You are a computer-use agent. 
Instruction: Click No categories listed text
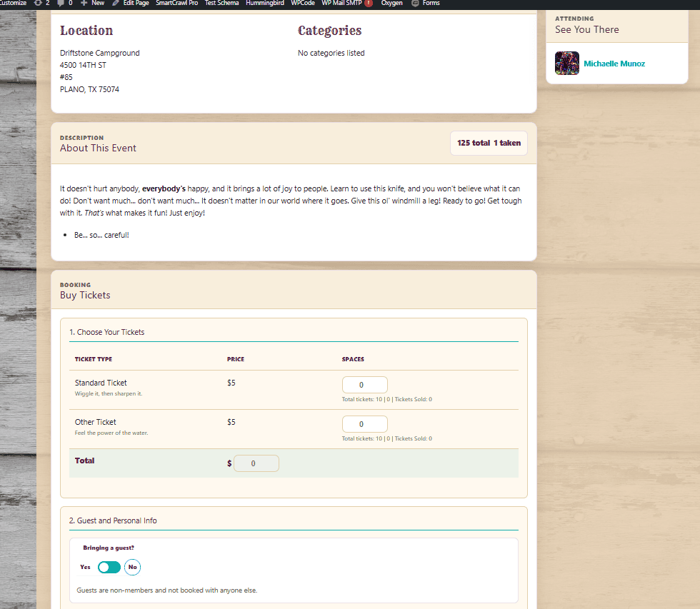click(331, 53)
